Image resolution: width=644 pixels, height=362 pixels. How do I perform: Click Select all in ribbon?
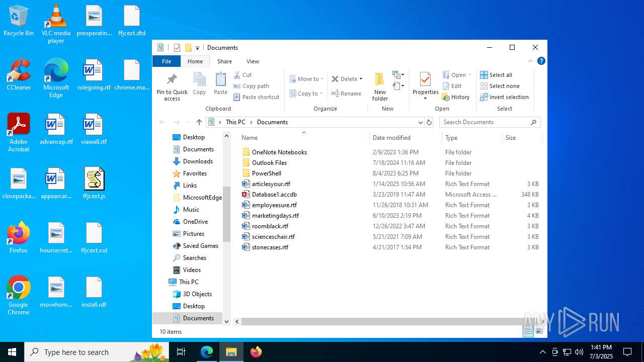pyautogui.click(x=496, y=75)
